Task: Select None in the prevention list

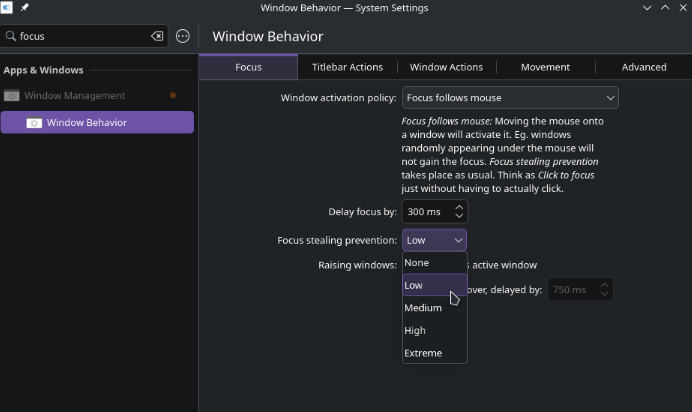Action: [x=417, y=263]
